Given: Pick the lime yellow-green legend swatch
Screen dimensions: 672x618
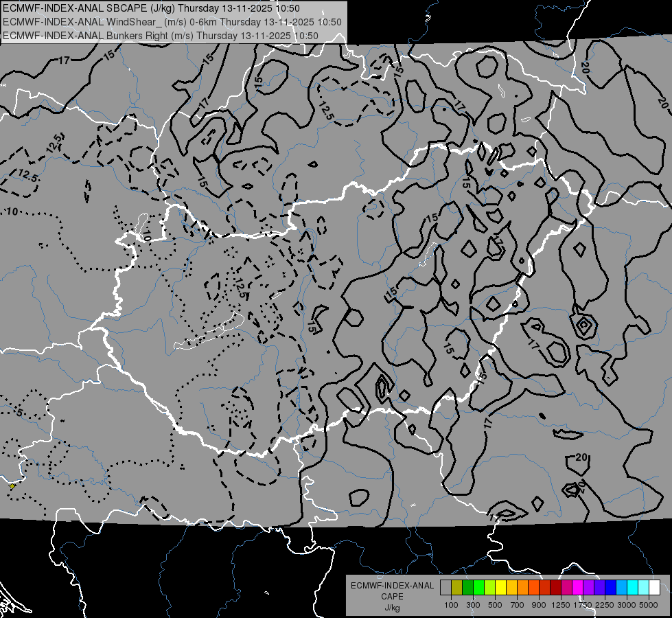Looking at the screenshot, I should point(490,588).
